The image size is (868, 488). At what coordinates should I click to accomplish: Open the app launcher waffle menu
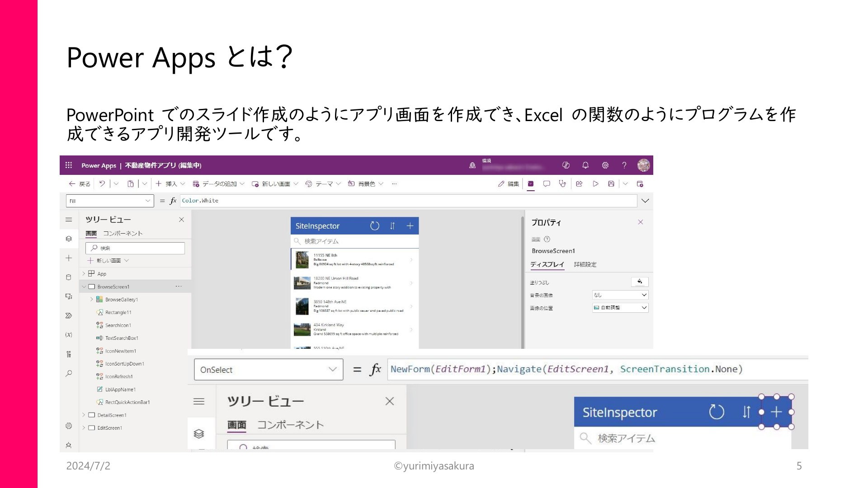click(x=69, y=165)
